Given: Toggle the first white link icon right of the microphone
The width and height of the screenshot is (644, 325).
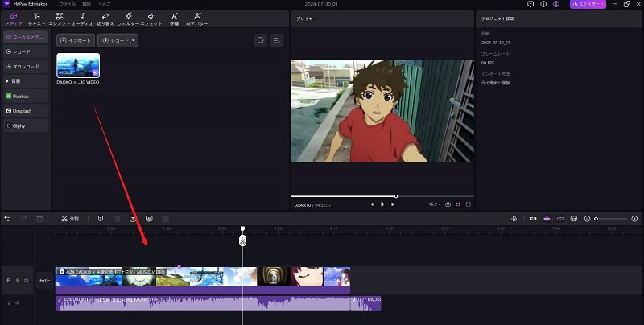Looking at the screenshot, I should [533, 219].
